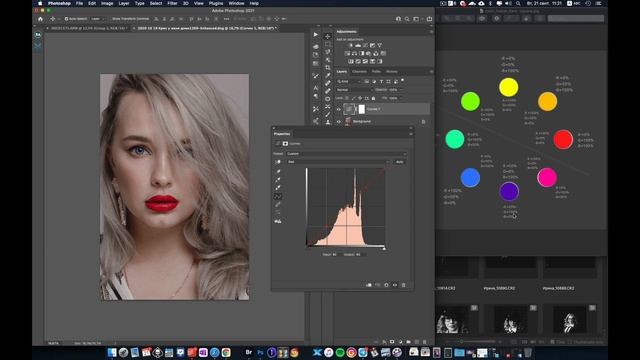Screen dimensions: 640x360
Task: Open the Image menu
Action: pyautogui.click(x=107, y=3)
